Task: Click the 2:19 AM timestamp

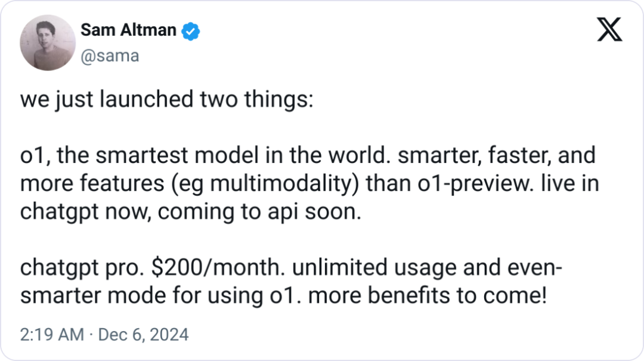Action: (x=52, y=335)
